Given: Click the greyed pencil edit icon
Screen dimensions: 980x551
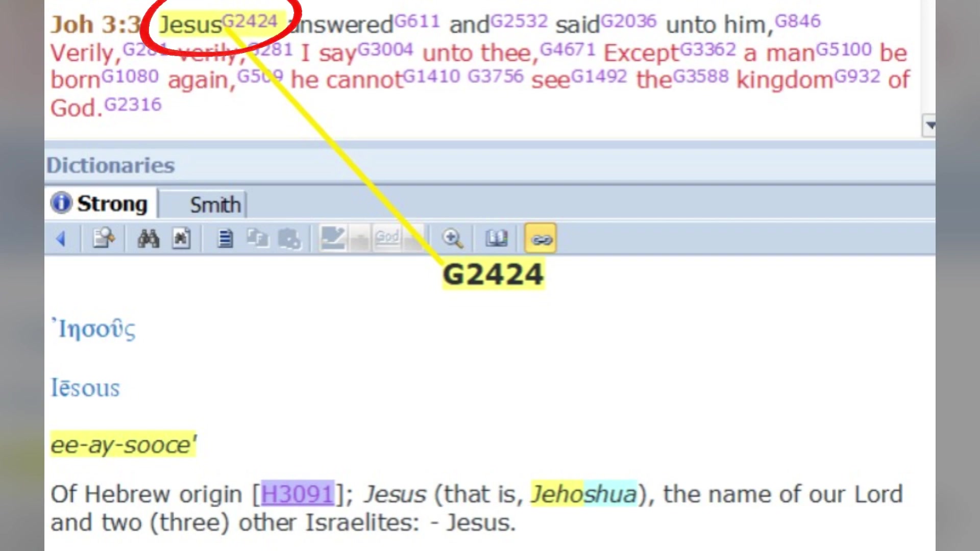Looking at the screenshot, I should pos(332,238).
